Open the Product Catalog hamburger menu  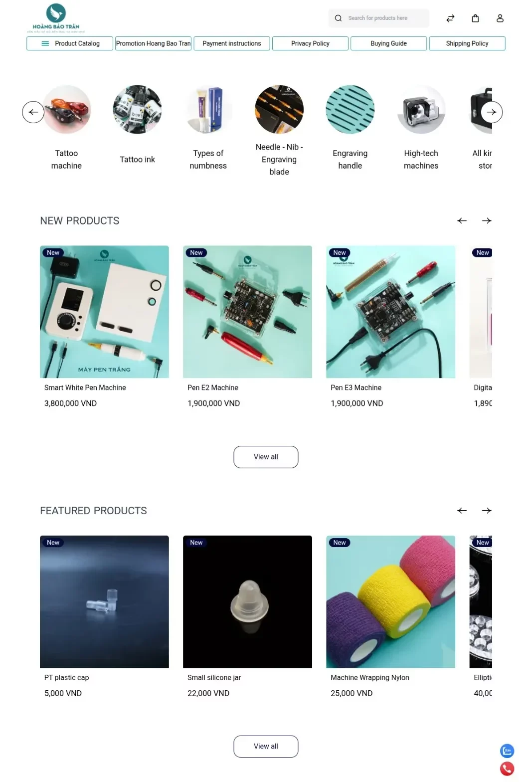point(70,43)
